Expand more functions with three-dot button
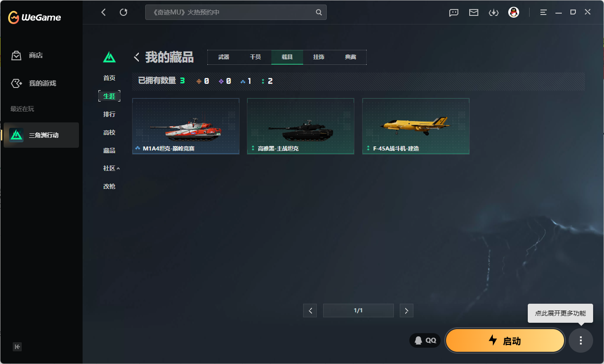Image resolution: width=604 pixels, height=364 pixels. 580,340
